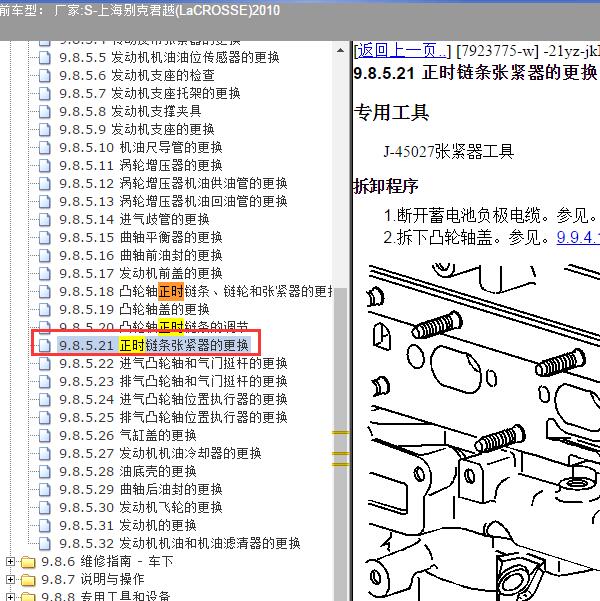
Task: Click page icon for 9.8.5.8 发动机支撑夹具
Action: click(45, 112)
